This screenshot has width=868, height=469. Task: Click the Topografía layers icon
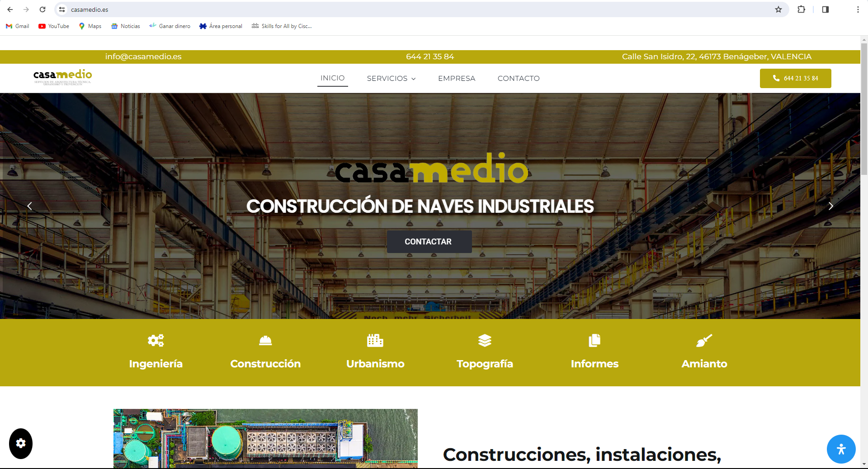point(485,341)
